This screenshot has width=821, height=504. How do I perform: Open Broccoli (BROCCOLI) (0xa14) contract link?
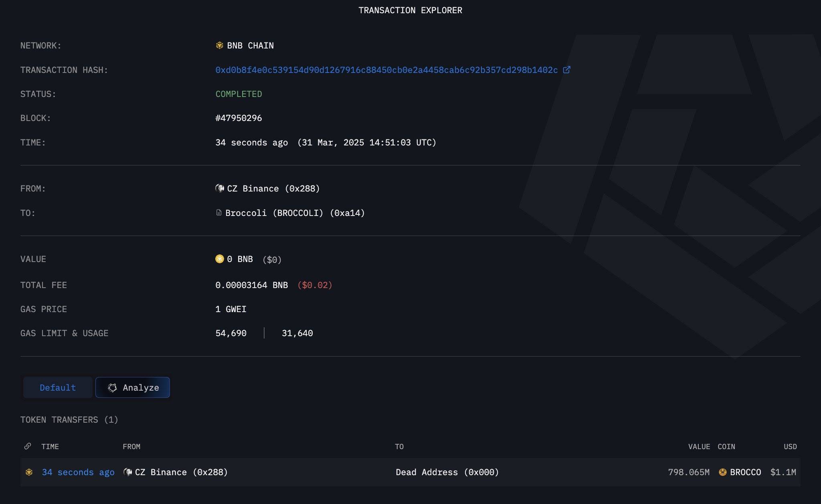295,213
